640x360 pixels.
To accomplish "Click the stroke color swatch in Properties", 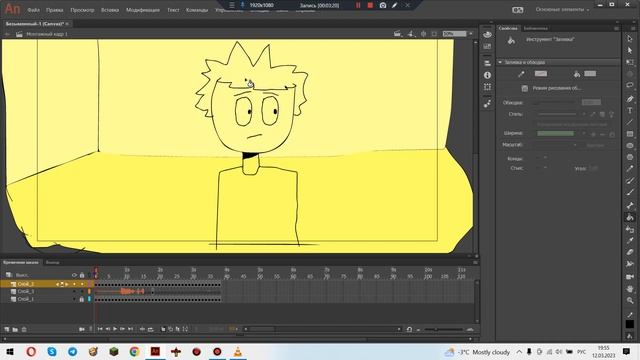I will click(x=541, y=73).
